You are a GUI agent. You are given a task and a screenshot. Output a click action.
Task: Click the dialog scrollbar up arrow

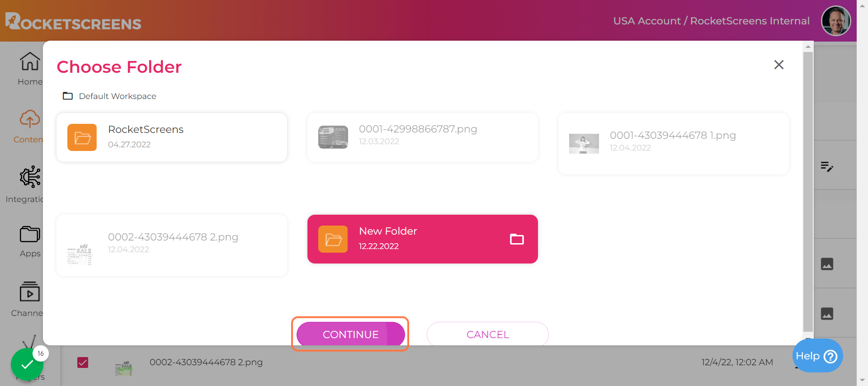808,47
